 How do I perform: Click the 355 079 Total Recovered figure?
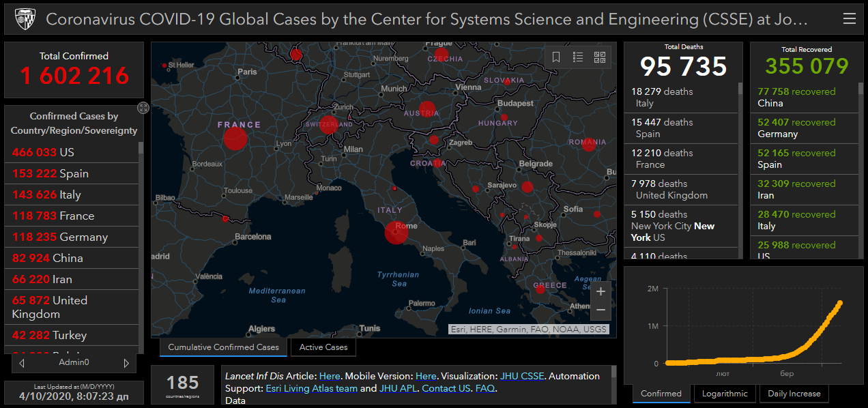[x=807, y=66]
